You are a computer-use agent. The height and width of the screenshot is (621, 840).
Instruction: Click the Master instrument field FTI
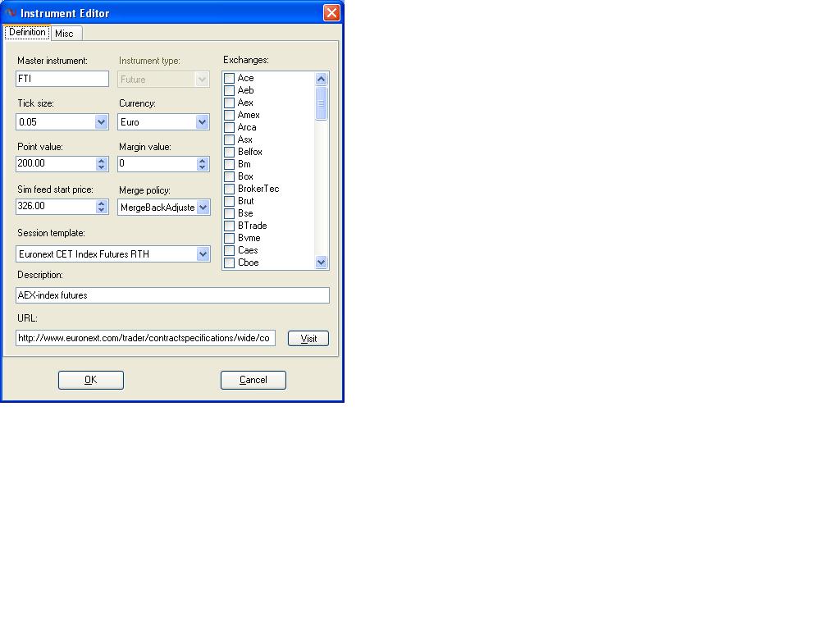click(62, 79)
